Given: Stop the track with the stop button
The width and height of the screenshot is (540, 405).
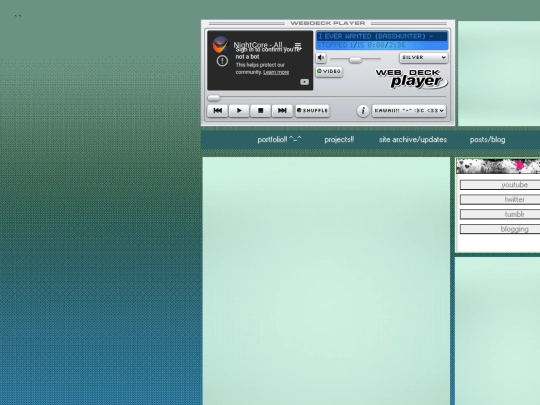Looking at the screenshot, I should click(260, 111).
